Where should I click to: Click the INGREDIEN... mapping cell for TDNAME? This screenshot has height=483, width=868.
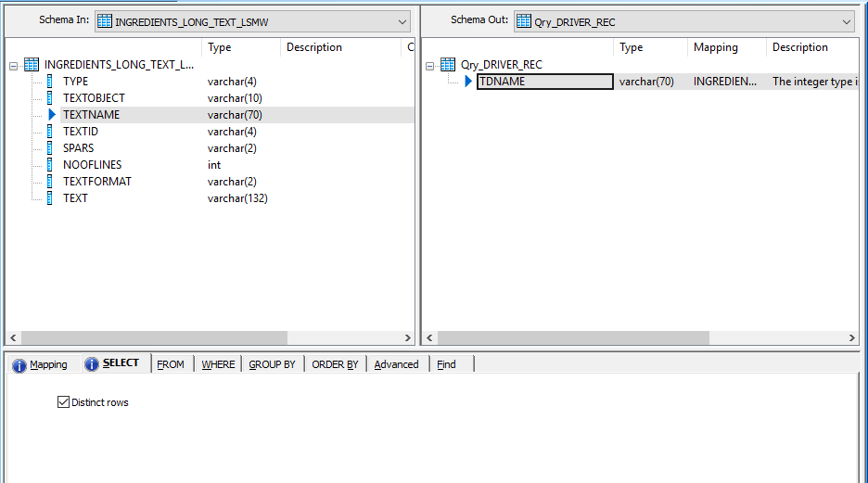[725, 82]
